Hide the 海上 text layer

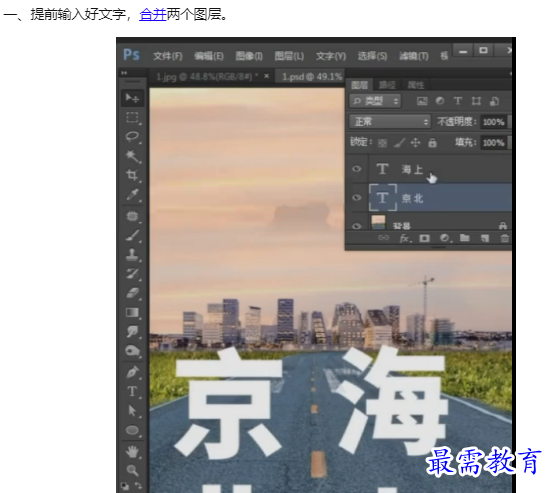coord(357,169)
